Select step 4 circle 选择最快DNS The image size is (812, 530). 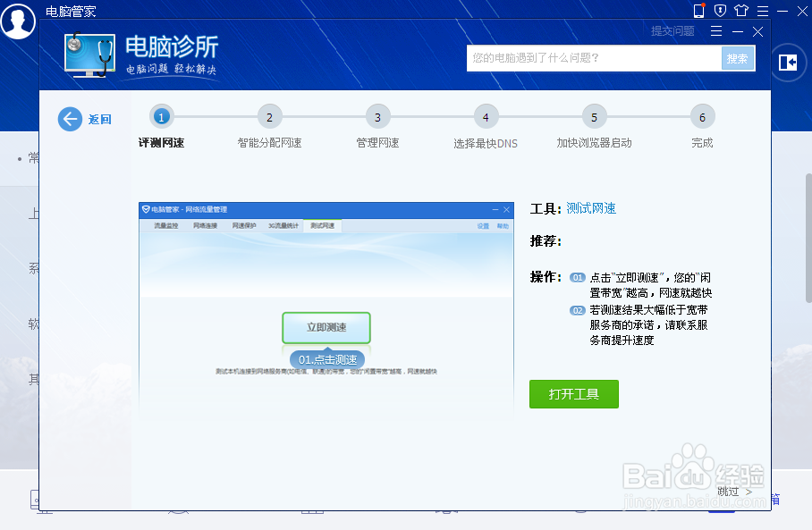coord(486,117)
